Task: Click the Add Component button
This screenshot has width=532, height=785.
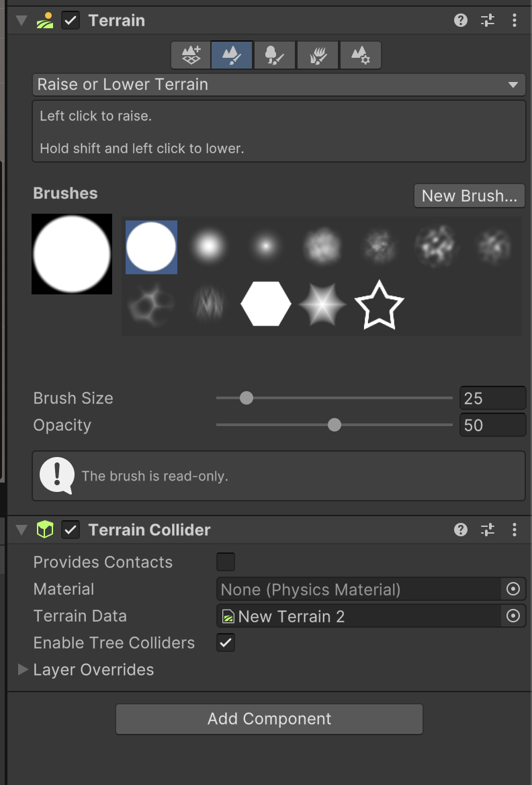Action: [x=269, y=719]
